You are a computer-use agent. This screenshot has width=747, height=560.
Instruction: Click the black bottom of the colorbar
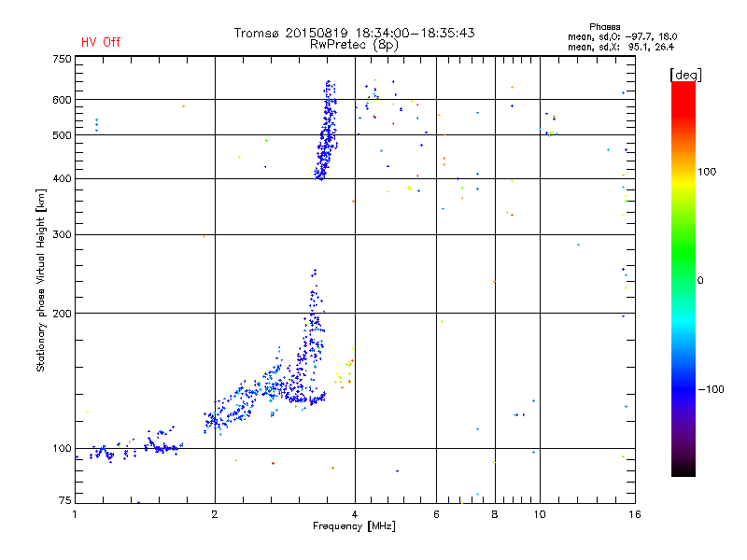pos(684,469)
